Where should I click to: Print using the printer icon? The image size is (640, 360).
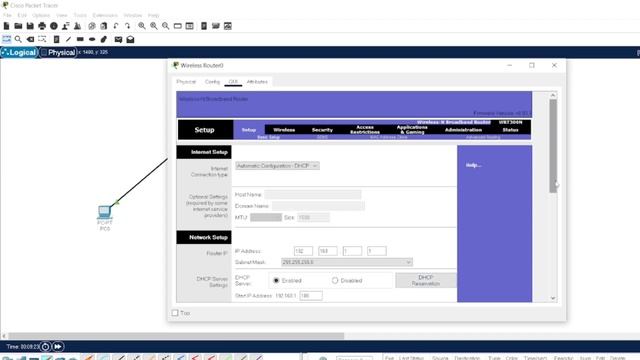pyautogui.click(x=42, y=26)
